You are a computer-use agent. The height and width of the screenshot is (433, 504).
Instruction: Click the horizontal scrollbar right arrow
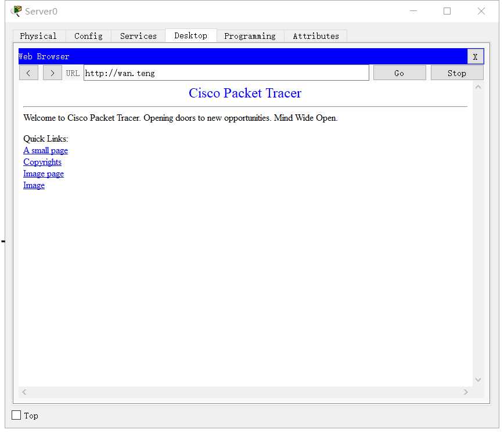point(466,392)
